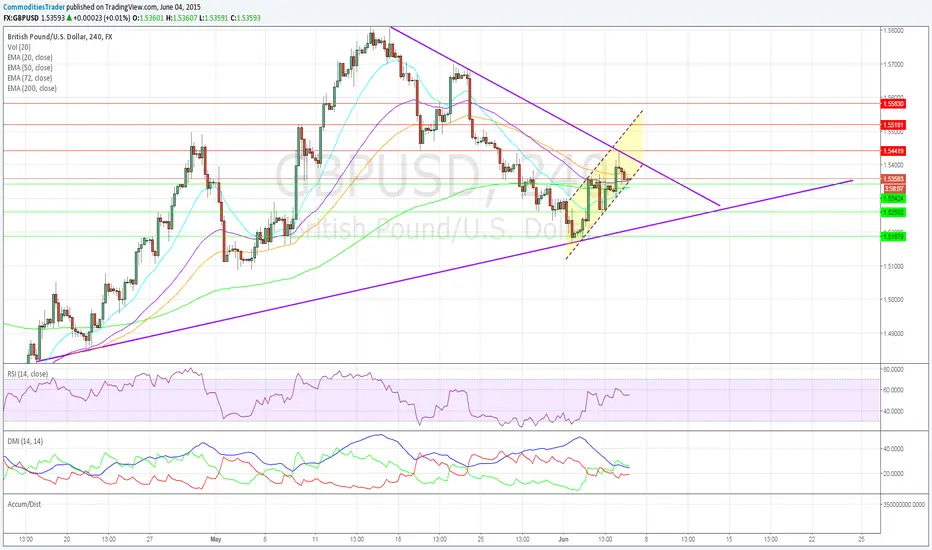
Task: Click the 1.50000 price axis tick
Action: tap(894, 300)
